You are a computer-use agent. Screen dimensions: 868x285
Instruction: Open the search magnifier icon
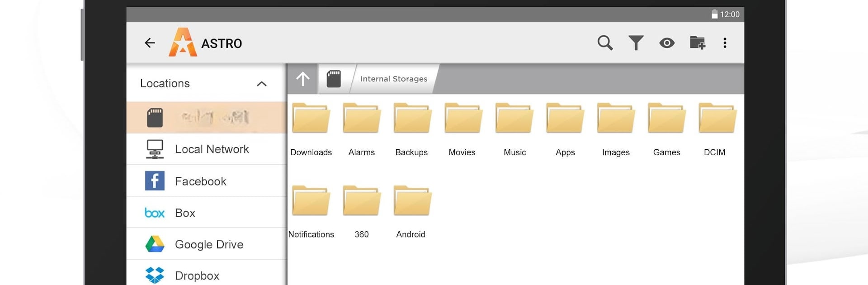tap(605, 43)
